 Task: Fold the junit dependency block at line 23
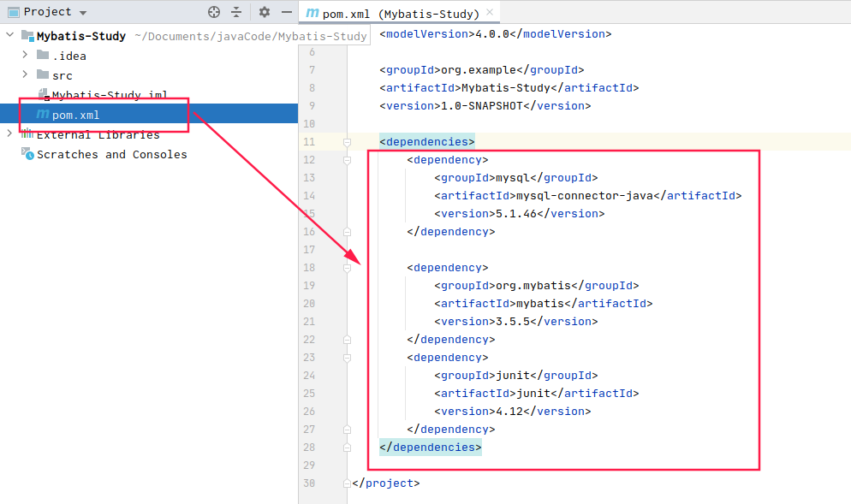pyautogui.click(x=347, y=358)
